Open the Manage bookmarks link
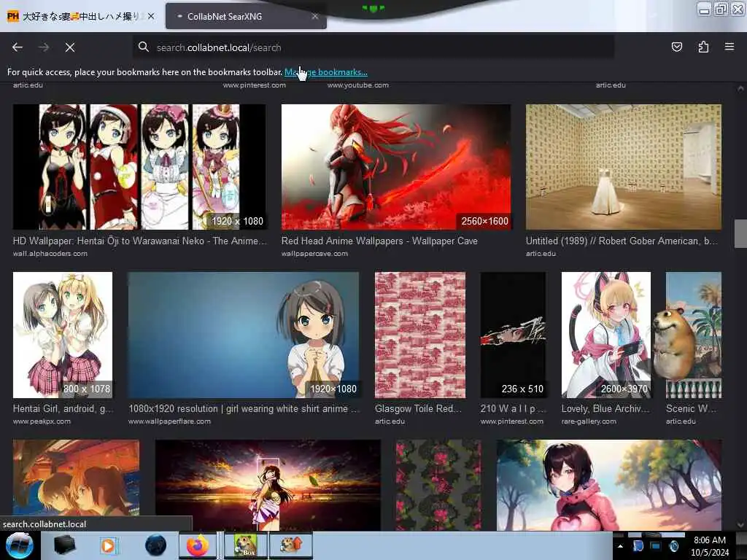 pyautogui.click(x=326, y=72)
